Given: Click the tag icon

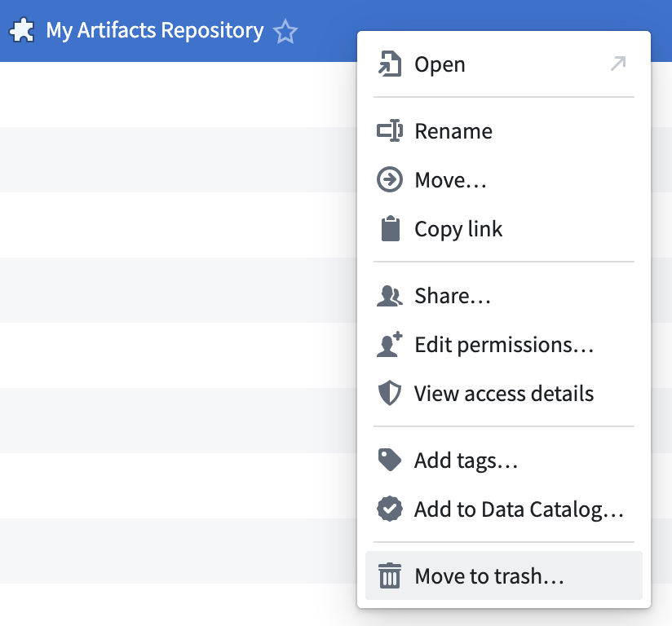Looking at the screenshot, I should [x=390, y=460].
